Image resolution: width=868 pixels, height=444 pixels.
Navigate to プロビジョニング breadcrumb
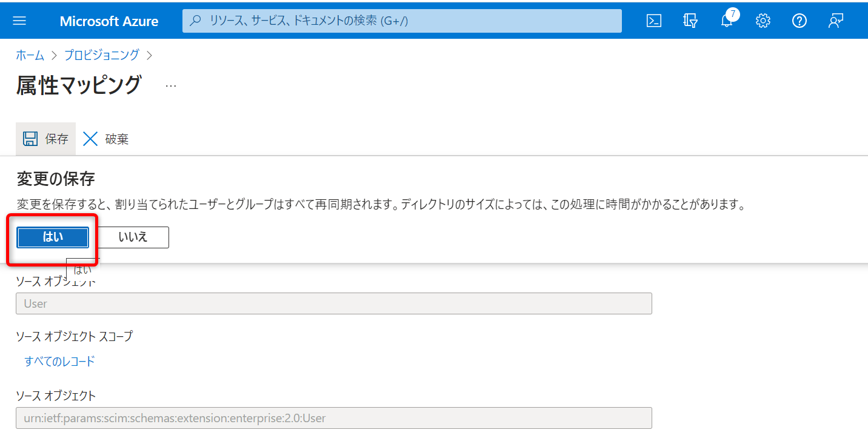(x=101, y=55)
